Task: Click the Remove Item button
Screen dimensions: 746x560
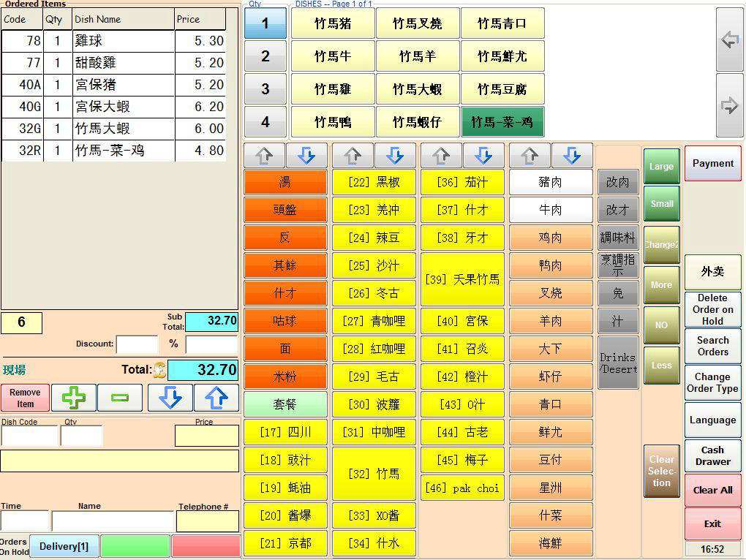Action: tap(26, 398)
